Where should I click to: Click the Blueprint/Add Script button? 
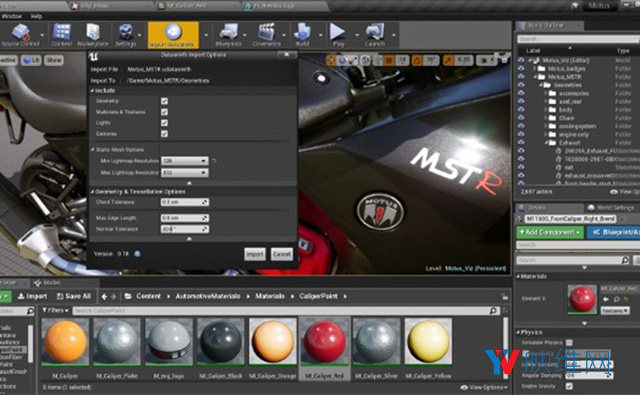pyautogui.click(x=614, y=232)
